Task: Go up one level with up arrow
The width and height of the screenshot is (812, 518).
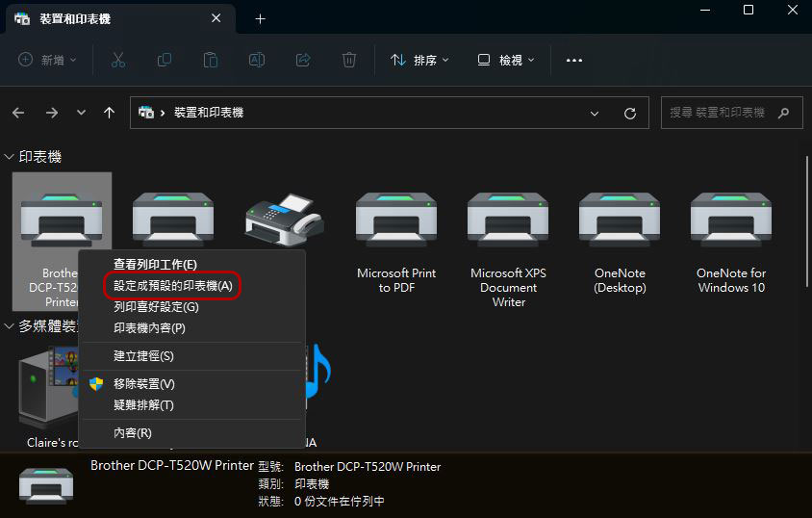Action: coord(109,113)
